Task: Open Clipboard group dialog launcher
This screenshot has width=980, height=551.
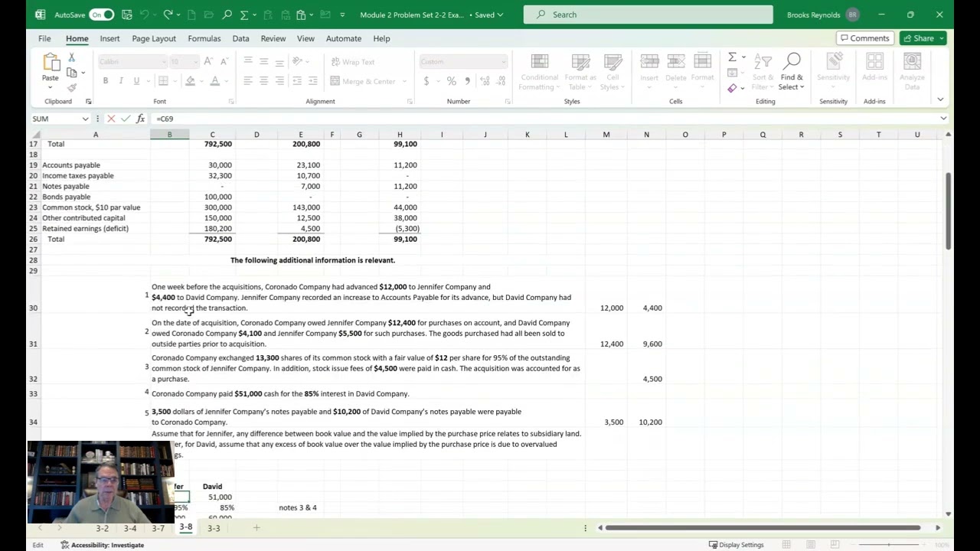Action: [x=88, y=101]
